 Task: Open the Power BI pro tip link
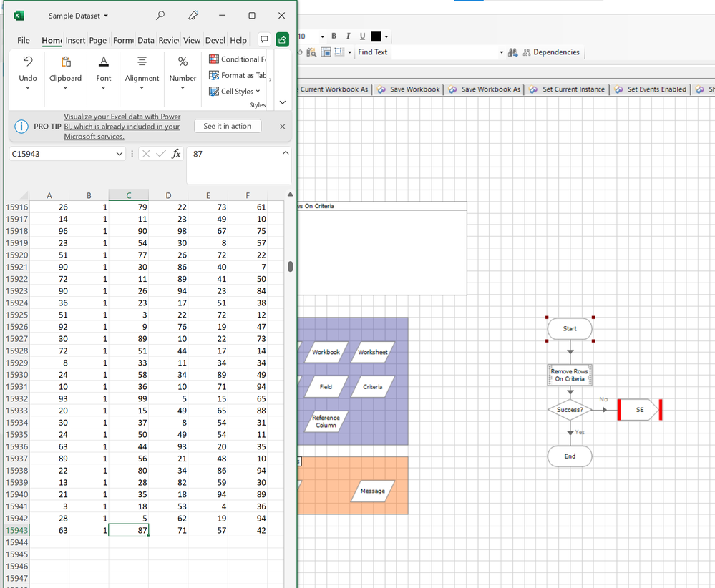122,127
